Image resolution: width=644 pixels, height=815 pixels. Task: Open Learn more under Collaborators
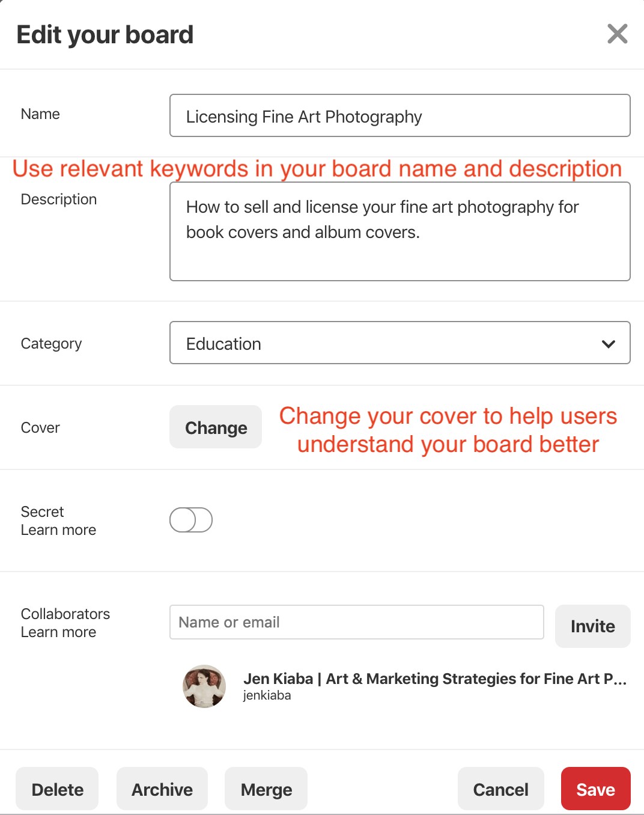(x=58, y=632)
